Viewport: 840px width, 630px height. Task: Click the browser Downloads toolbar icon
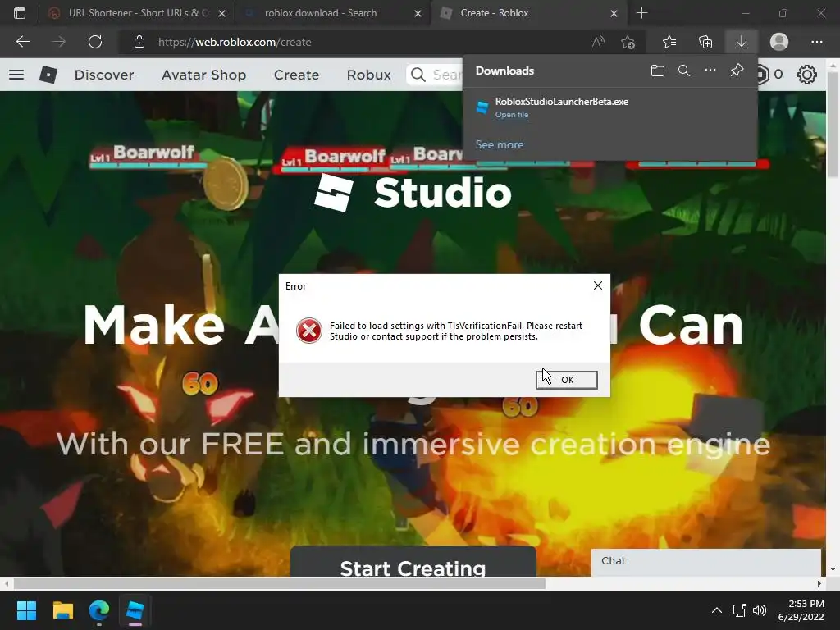click(x=742, y=42)
